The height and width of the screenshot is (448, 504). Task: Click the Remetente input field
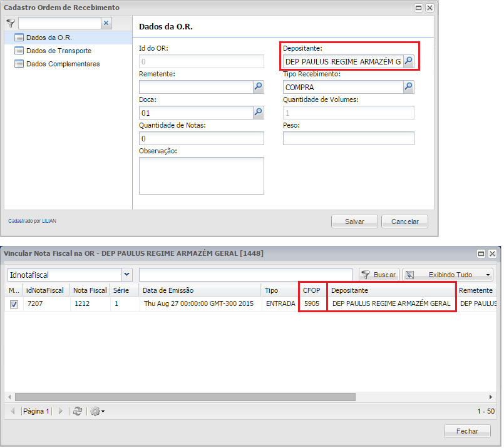(x=196, y=87)
